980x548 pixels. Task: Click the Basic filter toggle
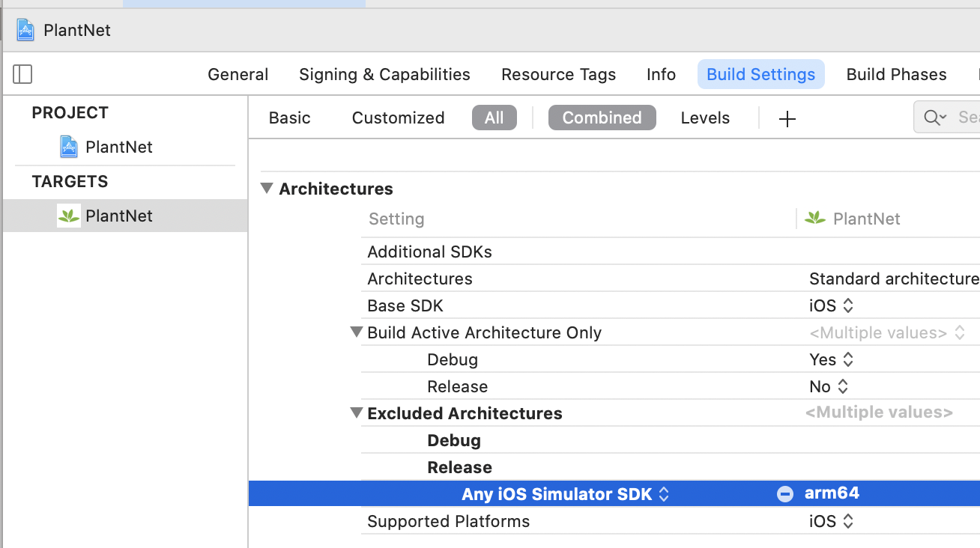click(x=289, y=118)
